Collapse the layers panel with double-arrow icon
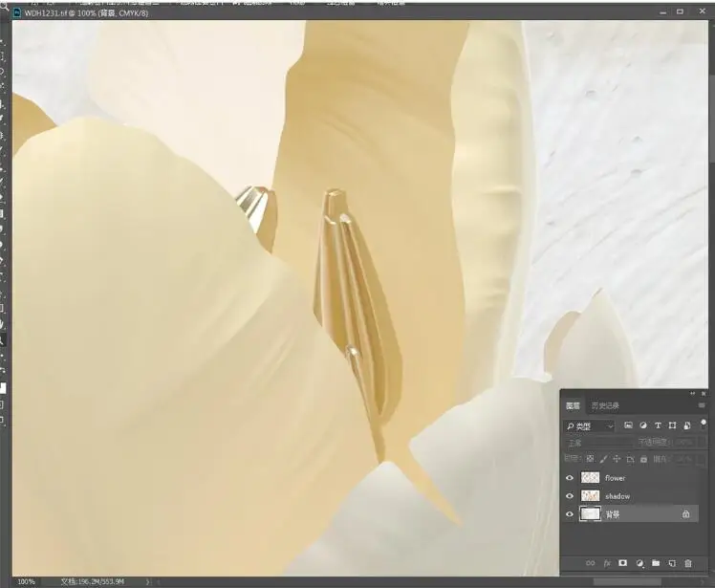This screenshot has height=588, width=715. (x=693, y=393)
